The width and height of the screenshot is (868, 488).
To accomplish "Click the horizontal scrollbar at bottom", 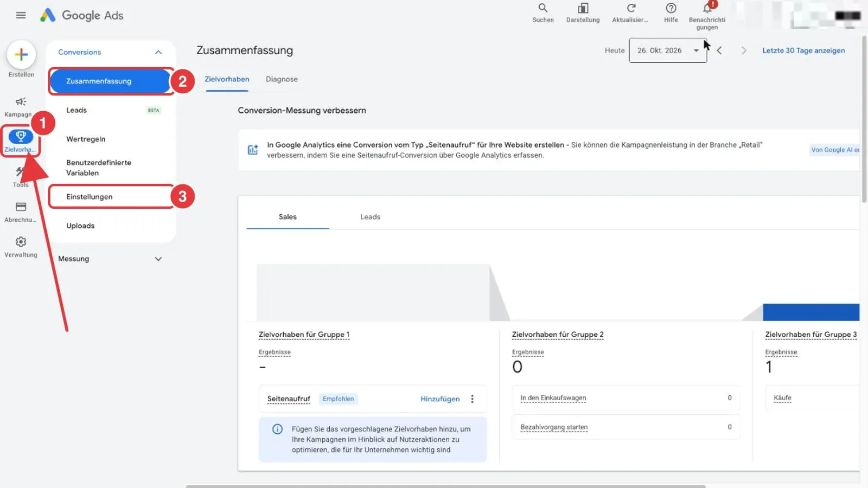I will coord(445,486).
